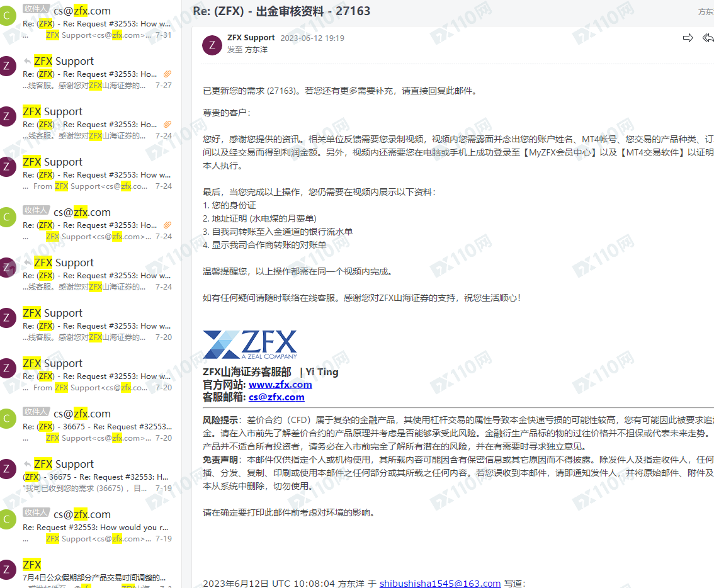Screen dimensions: 714x588
Task: Click the ZFX company logo in the signature
Action: point(250,344)
